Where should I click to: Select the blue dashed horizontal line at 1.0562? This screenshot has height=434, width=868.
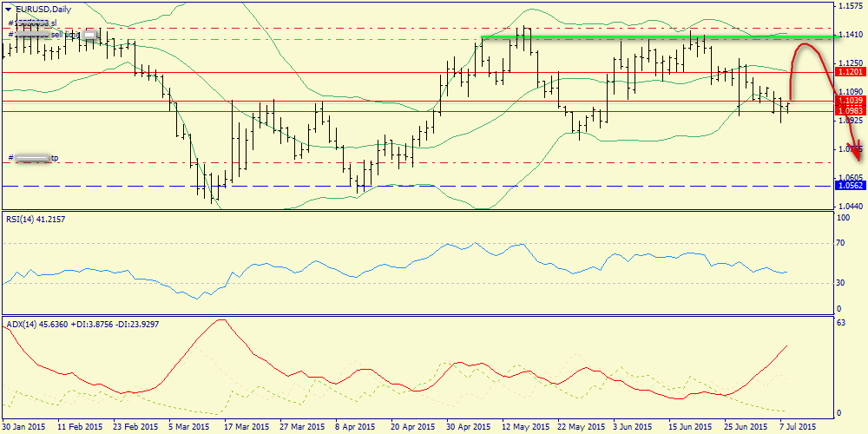click(417, 186)
